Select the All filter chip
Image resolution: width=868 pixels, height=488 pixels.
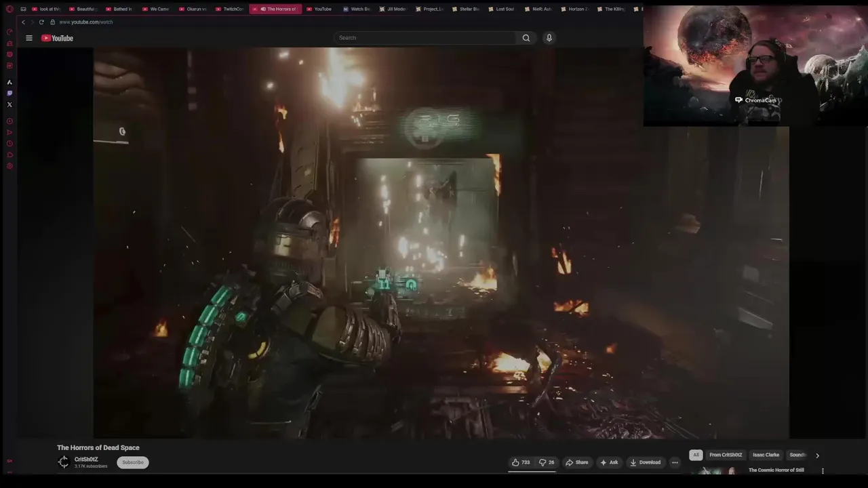coord(696,455)
